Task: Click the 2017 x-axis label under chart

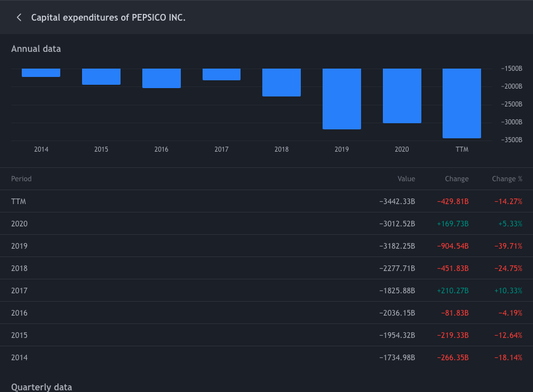Action: [x=221, y=149]
